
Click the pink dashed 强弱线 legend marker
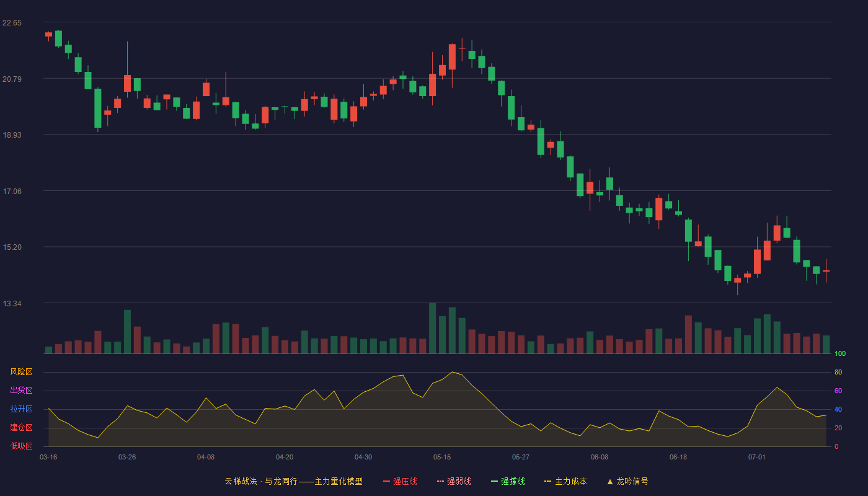click(x=440, y=481)
